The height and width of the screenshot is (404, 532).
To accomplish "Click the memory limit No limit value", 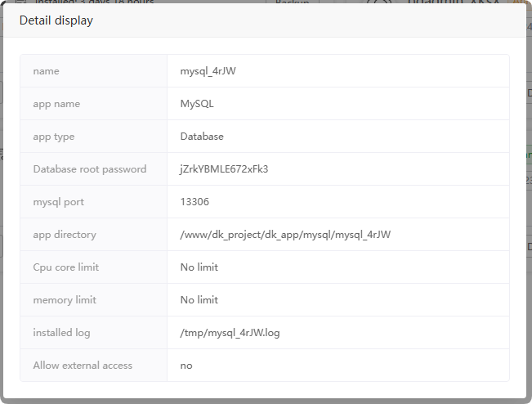I will coord(199,300).
